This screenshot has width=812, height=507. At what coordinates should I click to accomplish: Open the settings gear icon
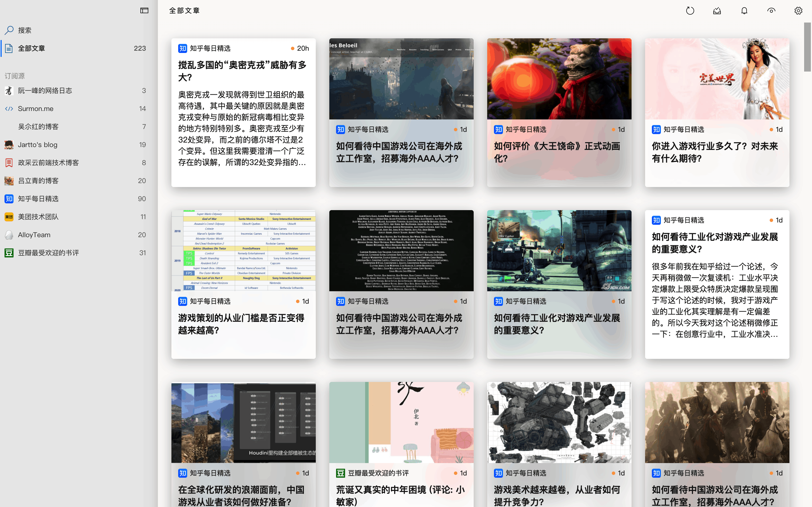798,11
